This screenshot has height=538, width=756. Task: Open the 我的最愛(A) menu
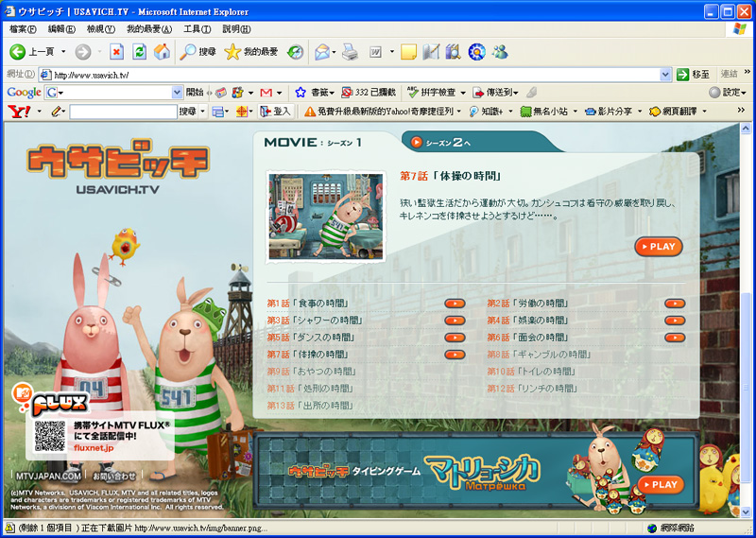click(149, 29)
